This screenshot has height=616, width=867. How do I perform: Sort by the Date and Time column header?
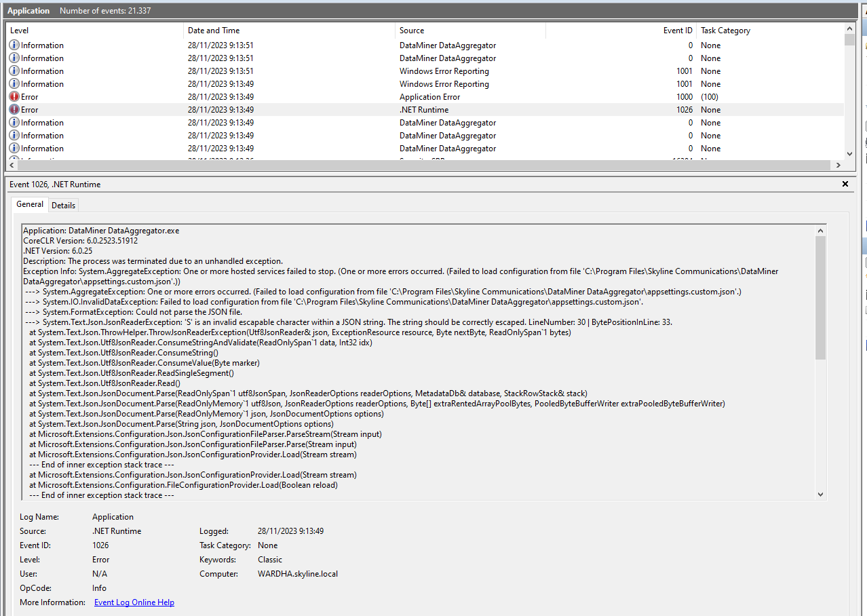(289, 31)
